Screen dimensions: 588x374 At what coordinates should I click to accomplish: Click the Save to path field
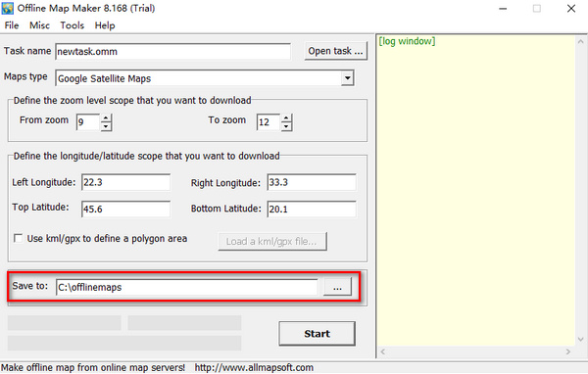click(x=187, y=287)
